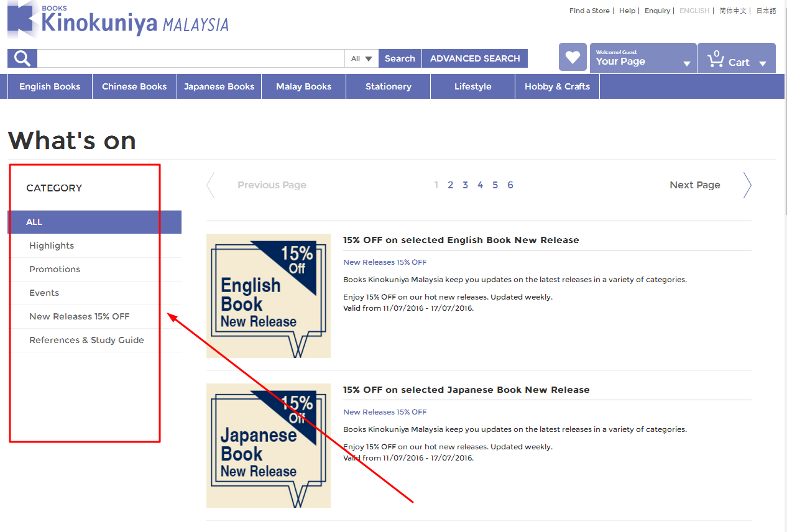Viewport: 787px width, 532px height.
Task: Go to page 3 of results
Action: click(x=465, y=185)
